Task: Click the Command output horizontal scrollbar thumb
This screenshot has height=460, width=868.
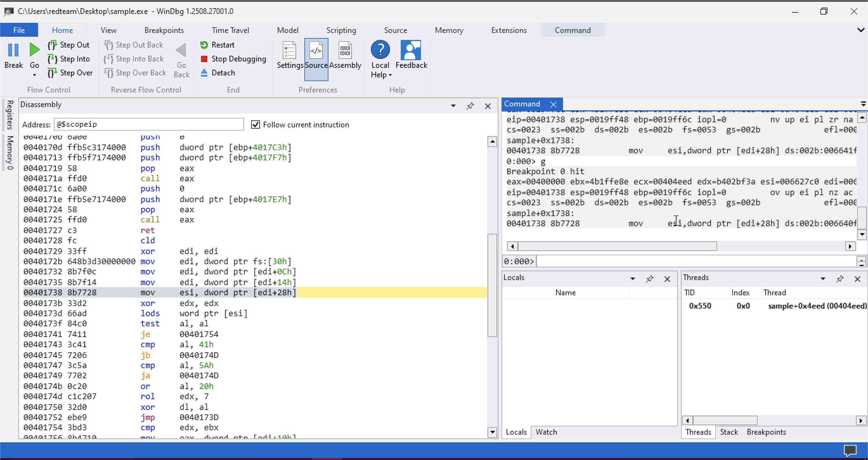Action: 617,246
